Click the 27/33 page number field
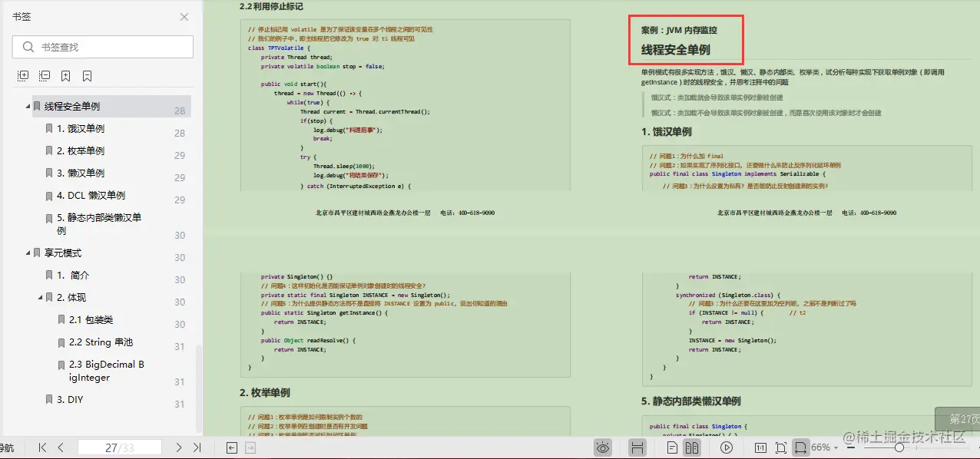The width and height of the screenshot is (980, 459). [120, 447]
